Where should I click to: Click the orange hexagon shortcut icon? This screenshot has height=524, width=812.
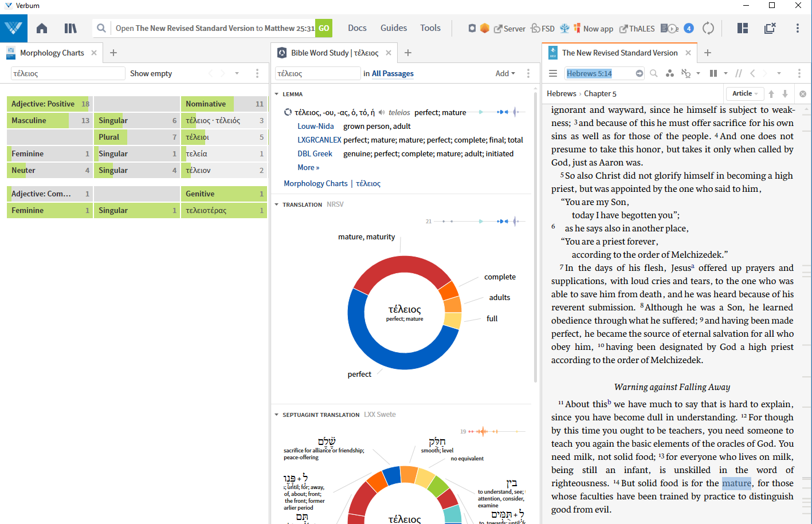pos(485,28)
